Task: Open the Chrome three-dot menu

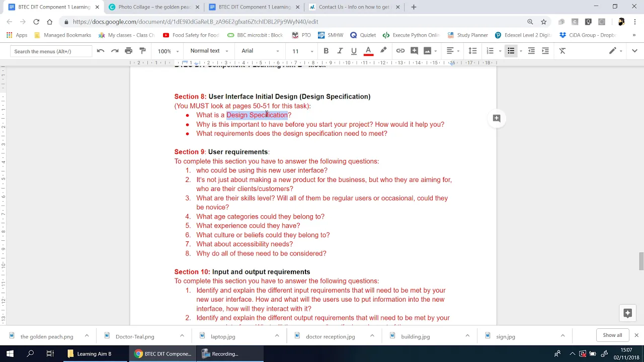Action: click(x=635, y=22)
